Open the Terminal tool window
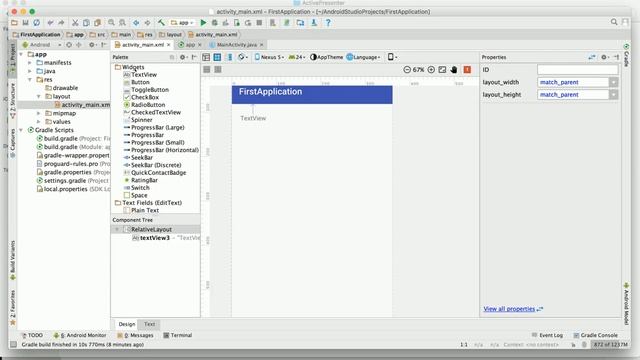Screen dimensions: 640x360 [x=178, y=335]
